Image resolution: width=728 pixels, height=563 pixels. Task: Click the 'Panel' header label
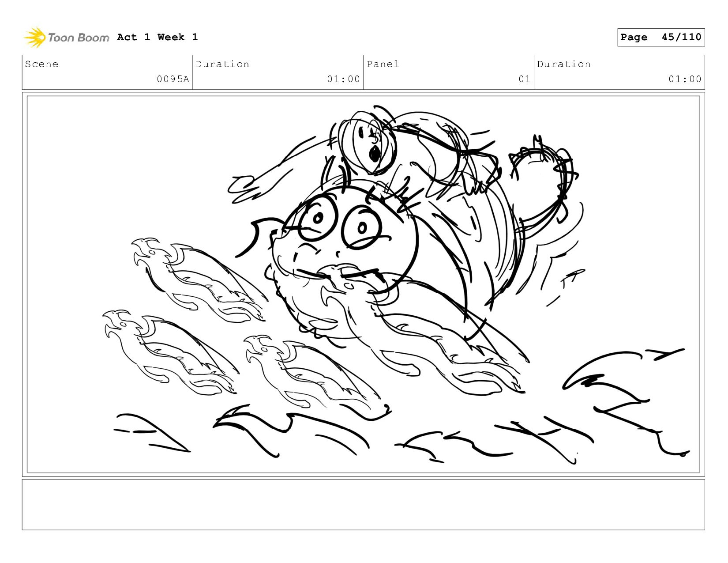pyautogui.click(x=383, y=64)
